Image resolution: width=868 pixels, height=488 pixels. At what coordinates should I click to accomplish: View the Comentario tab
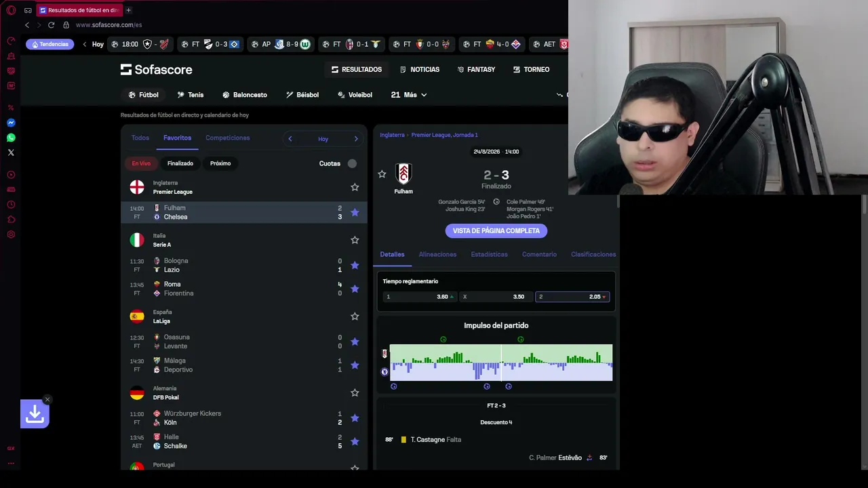[x=539, y=254]
